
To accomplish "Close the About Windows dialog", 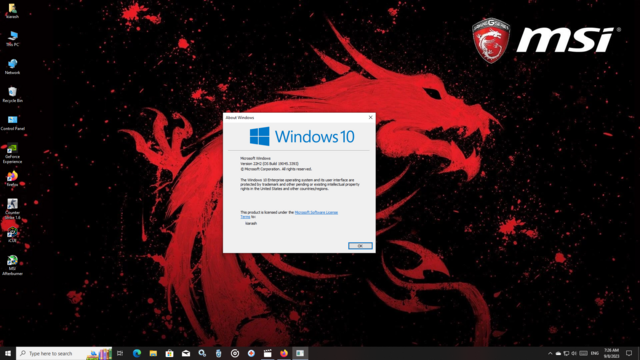I will pos(371,118).
